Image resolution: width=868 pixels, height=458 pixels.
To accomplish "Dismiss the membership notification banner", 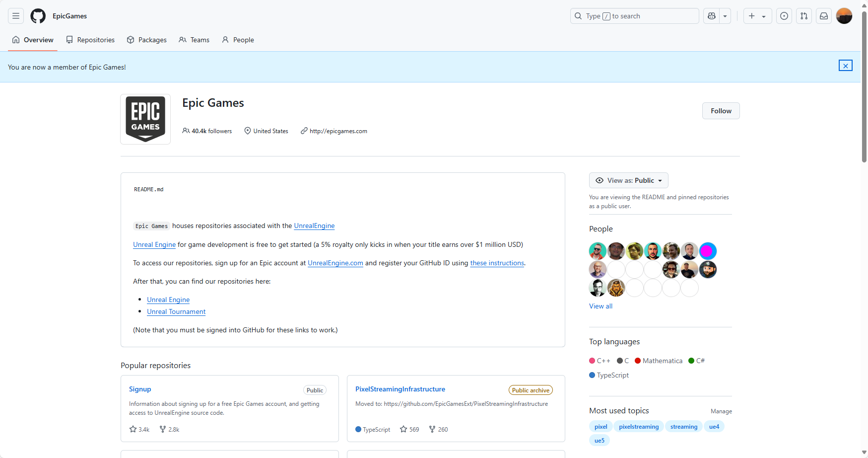I will 846,66.
